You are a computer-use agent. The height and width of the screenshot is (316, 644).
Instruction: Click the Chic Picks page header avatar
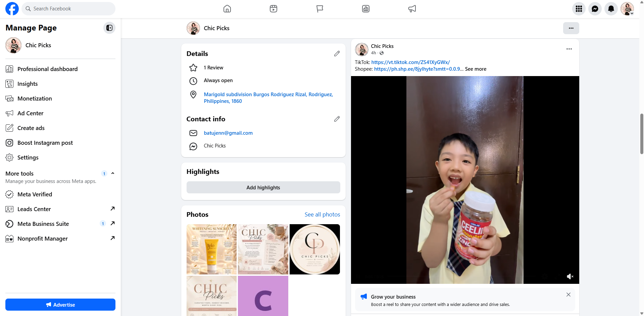tap(193, 28)
